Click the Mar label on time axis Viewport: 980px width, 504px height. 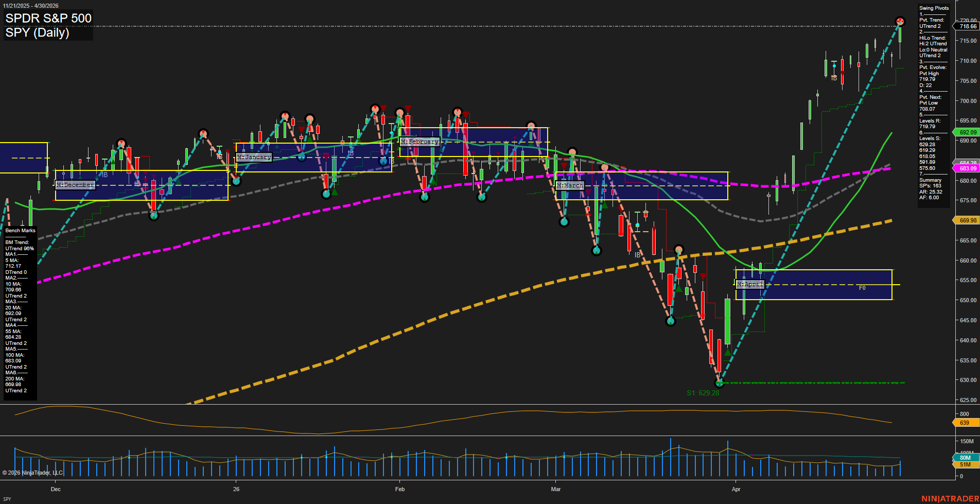click(556, 489)
